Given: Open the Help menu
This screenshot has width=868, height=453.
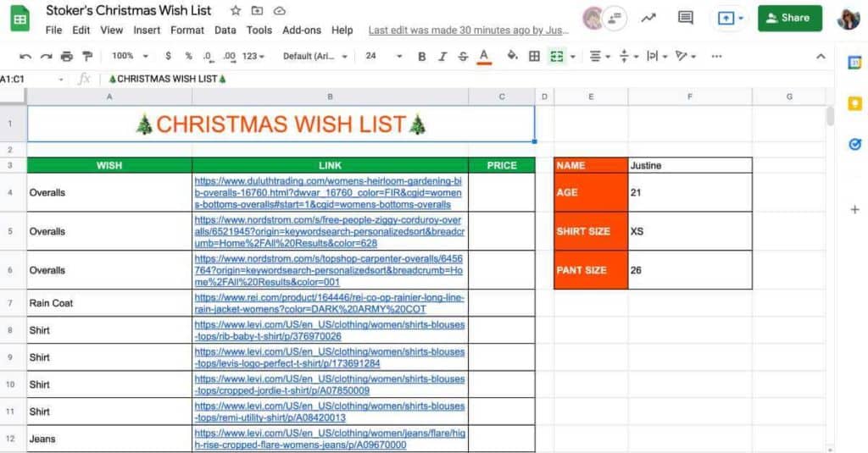Looking at the screenshot, I should coord(342,30).
